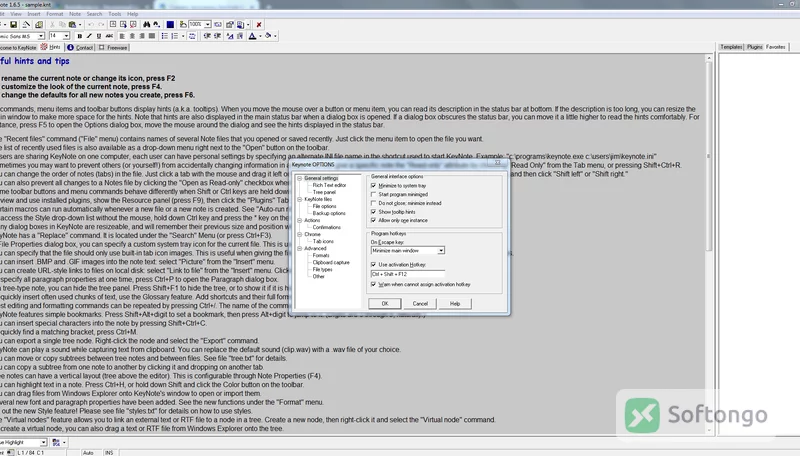Click the strikethrough ABC icon

click(109, 36)
